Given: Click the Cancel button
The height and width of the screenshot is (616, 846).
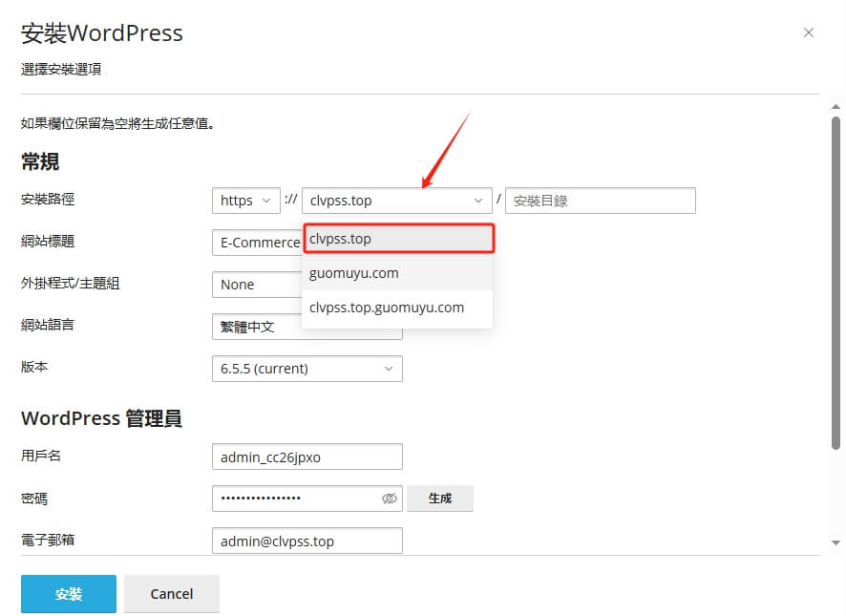Looking at the screenshot, I should pos(172,593).
